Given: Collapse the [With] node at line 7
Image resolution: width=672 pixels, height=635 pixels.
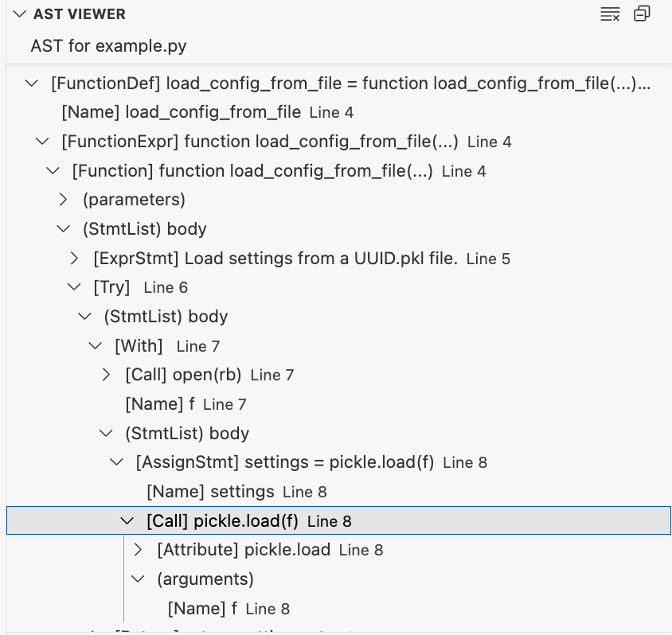Looking at the screenshot, I should point(96,345).
